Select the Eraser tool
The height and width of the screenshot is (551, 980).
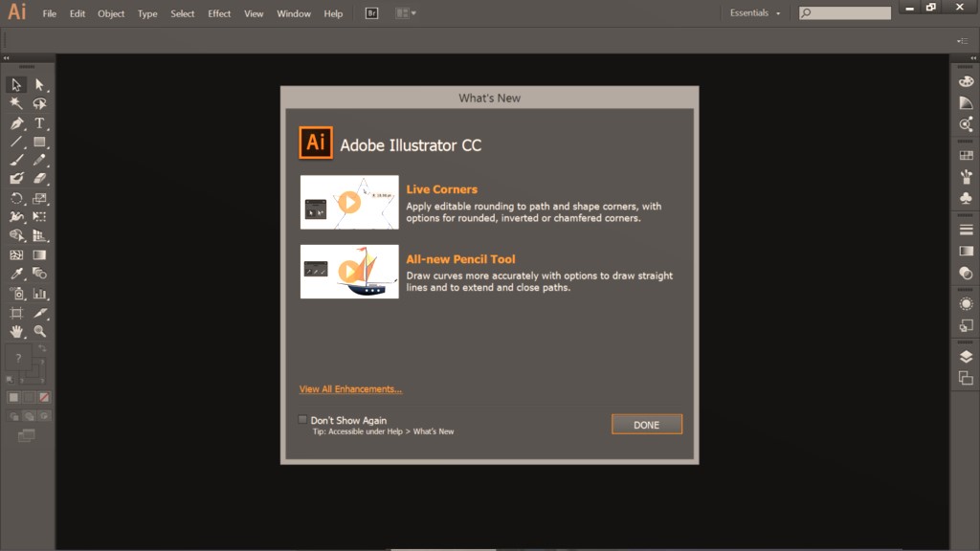(x=39, y=179)
